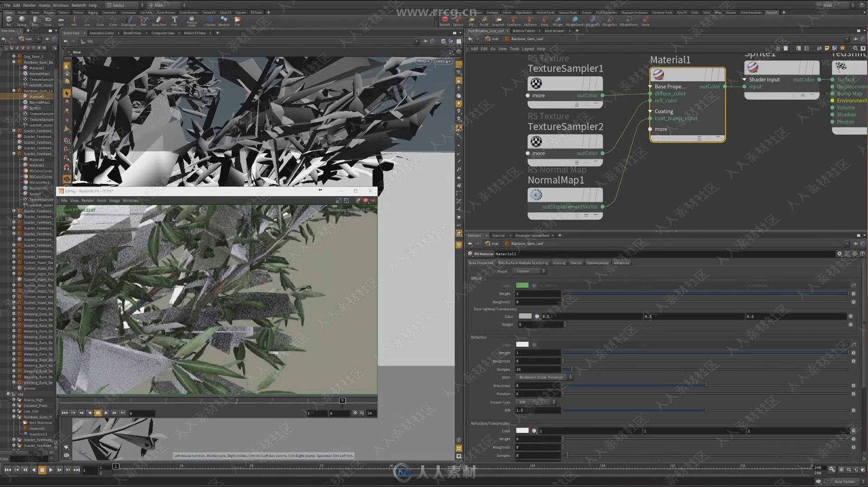Viewport: 868px width, 487px height.
Task: Open the cam1 viewport dropdown
Action: (443, 61)
